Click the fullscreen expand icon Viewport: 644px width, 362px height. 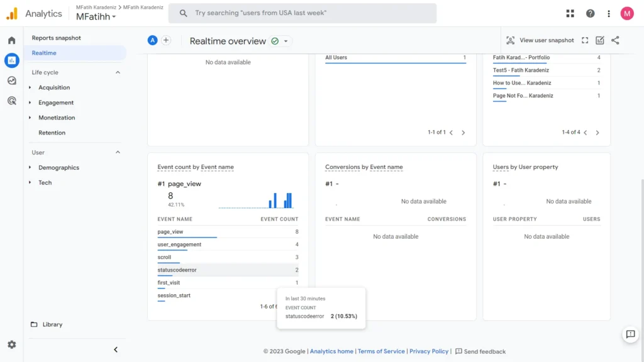click(585, 40)
